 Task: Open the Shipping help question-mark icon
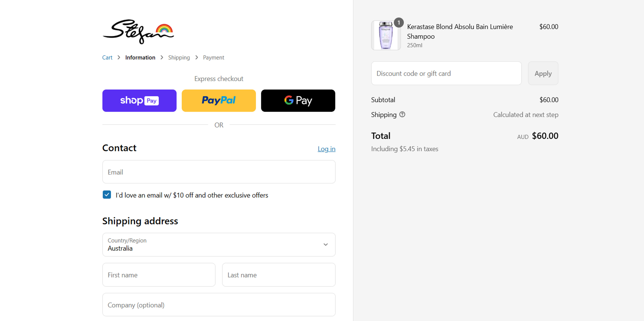coord(402,114)
